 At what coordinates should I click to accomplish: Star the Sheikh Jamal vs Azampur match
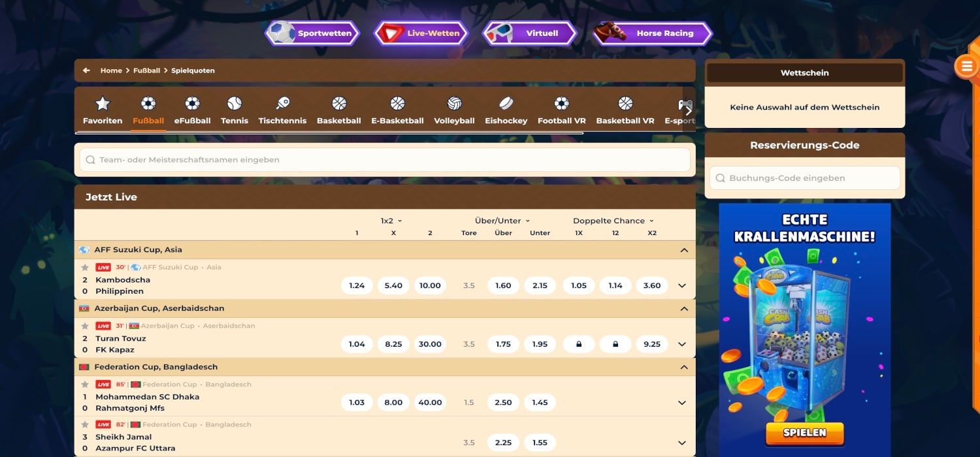87,424
